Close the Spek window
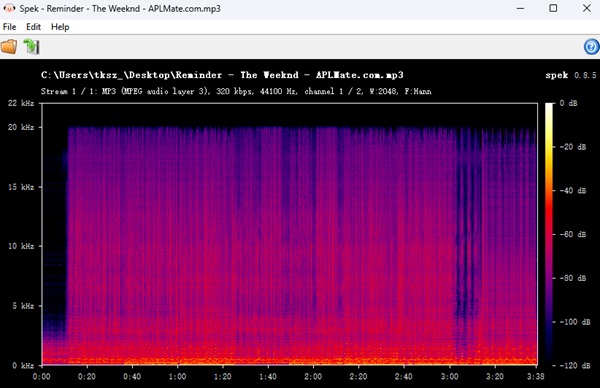The image size is (600, 388). tap(587, 8)
